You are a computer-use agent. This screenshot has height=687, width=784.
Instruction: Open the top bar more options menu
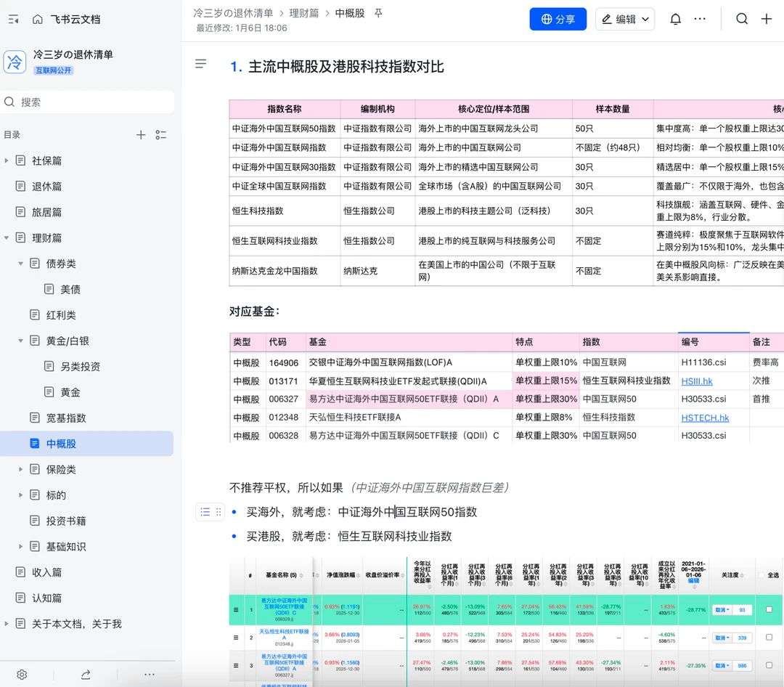(700, 19)
